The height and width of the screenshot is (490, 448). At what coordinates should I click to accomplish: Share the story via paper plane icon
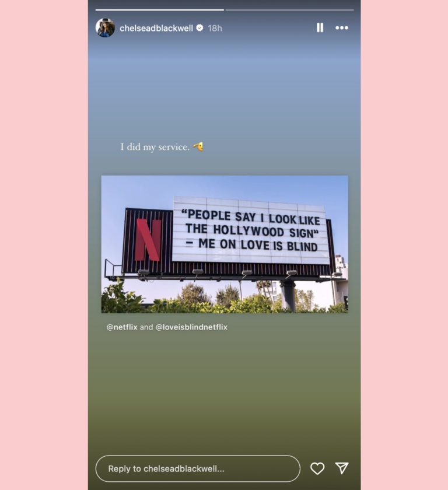click(x=342, y=468)
